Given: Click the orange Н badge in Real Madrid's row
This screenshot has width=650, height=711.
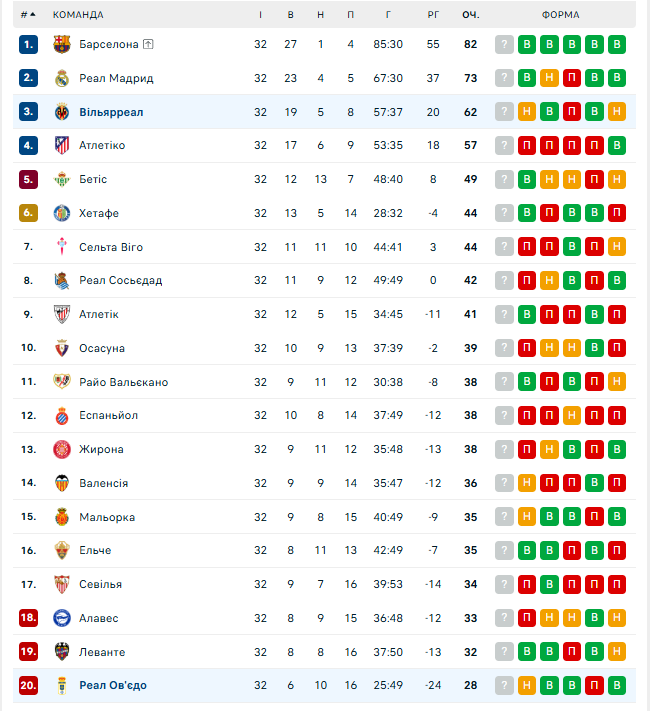Looking at the screenshot, I should tap(549, 78).
